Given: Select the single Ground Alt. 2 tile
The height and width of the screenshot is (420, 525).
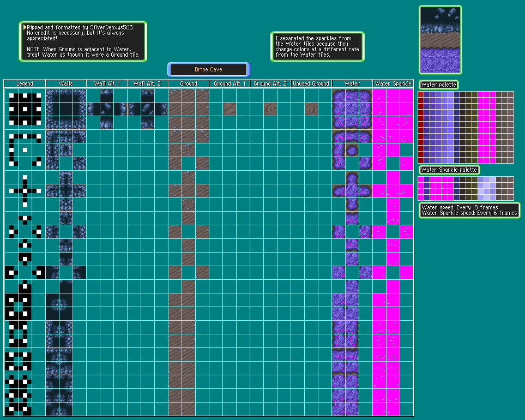Looking at the screenshot, I should point(270,109).
